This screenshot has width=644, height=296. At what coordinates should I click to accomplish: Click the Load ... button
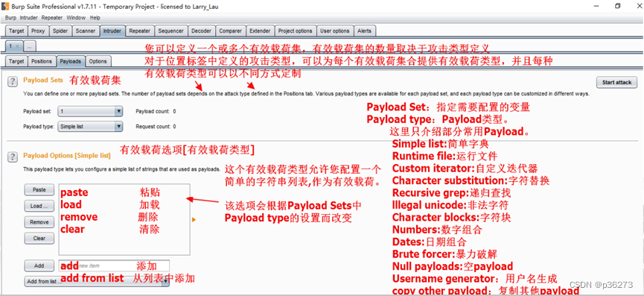click(x=39, y=206)
